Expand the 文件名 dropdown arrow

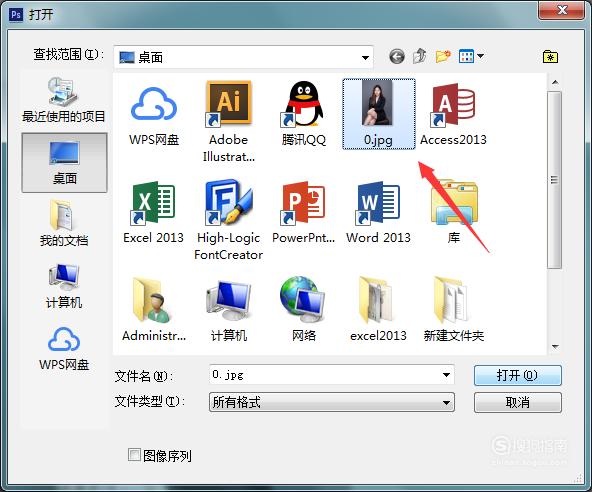(x=446, y=375)
